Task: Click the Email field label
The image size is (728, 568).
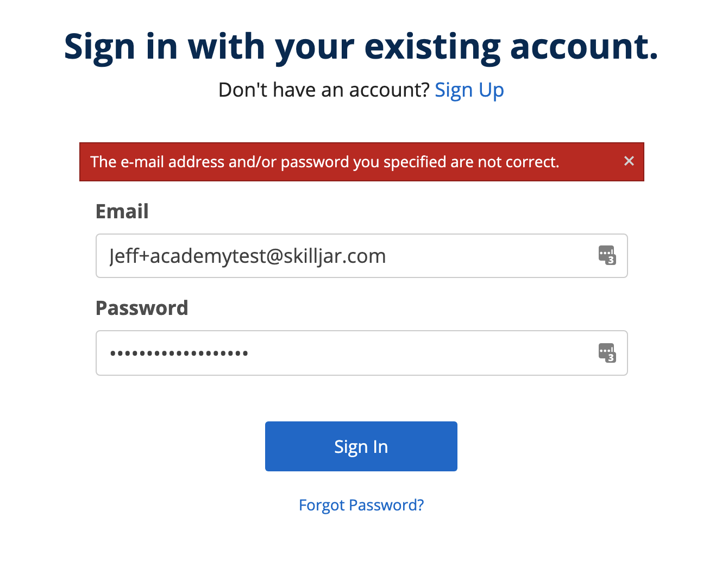Action: pos(122,211)
